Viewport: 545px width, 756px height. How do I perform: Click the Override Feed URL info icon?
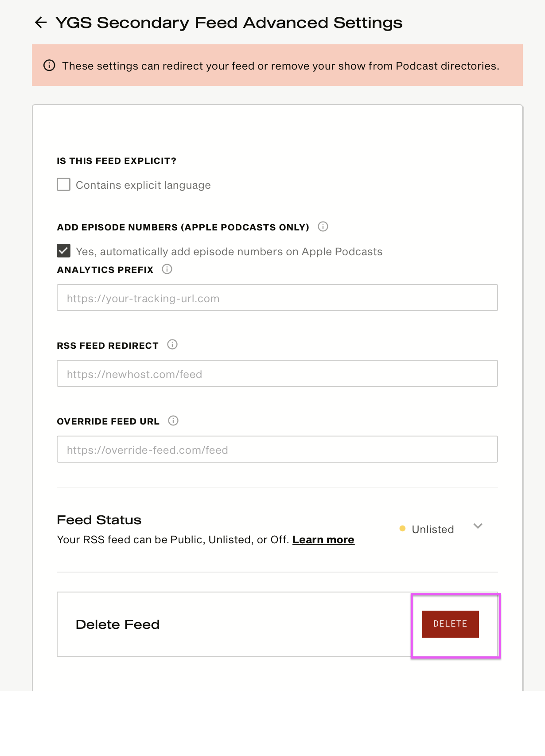click(173, 421)
